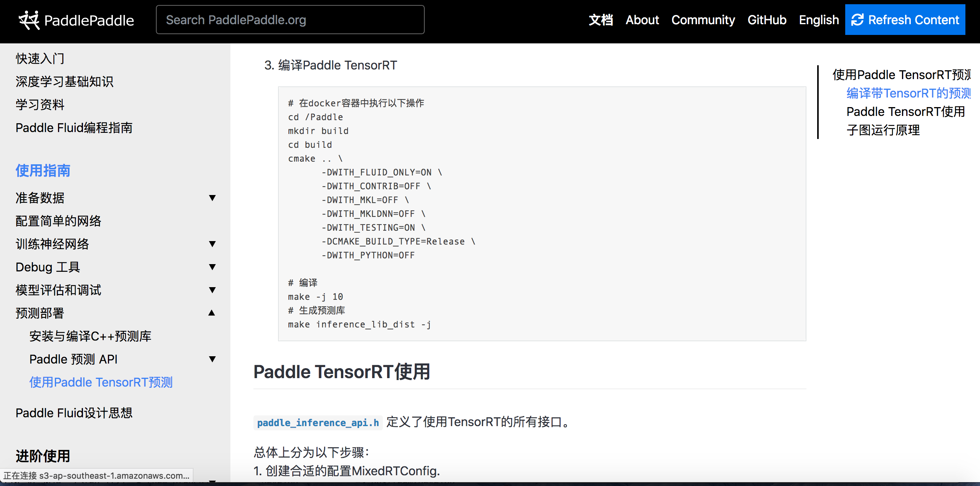
Task: Open Paddle Fluid设计思想 in sidebar
Action: (x=74, y=413)
